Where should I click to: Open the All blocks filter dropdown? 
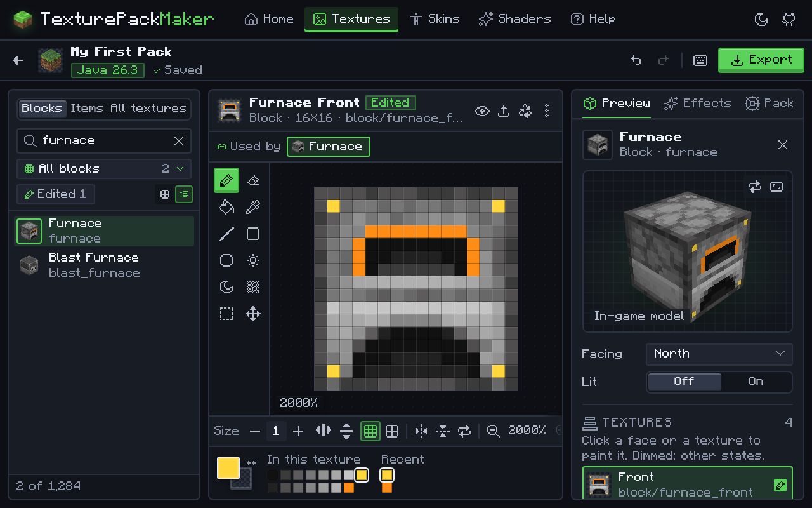coord(104,169)
